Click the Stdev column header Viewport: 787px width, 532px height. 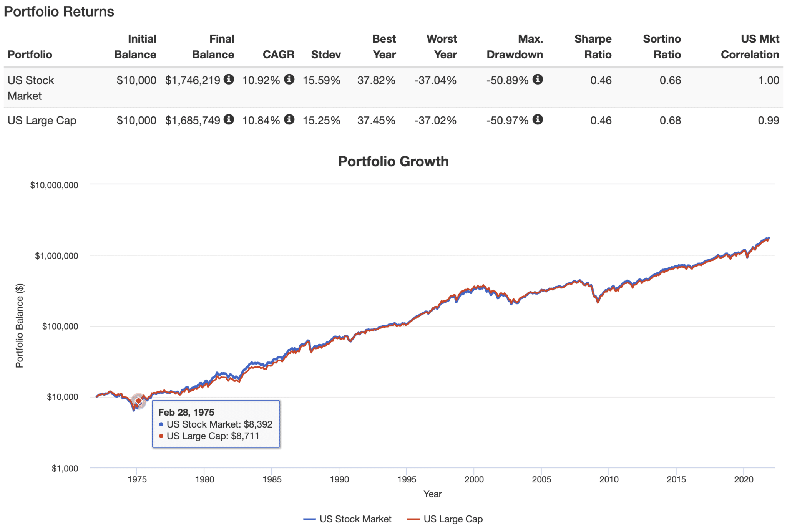(x=326, y=55)
